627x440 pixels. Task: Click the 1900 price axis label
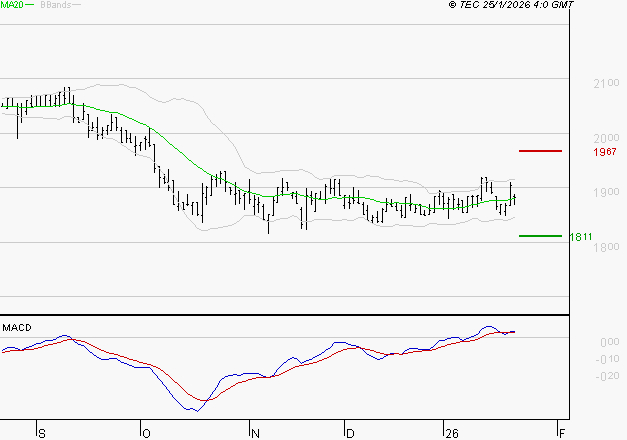pyautogui.click(x=606, y=192)
